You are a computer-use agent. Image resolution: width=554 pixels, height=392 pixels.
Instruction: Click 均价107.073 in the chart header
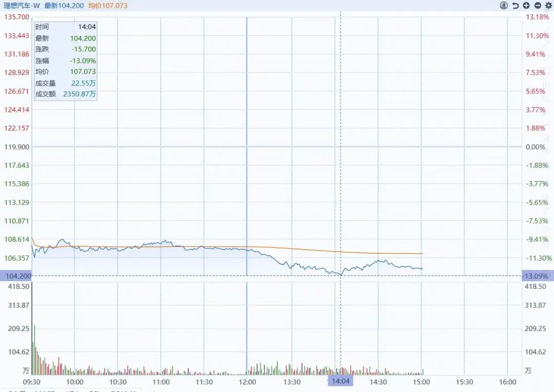[x=108, y=6]
